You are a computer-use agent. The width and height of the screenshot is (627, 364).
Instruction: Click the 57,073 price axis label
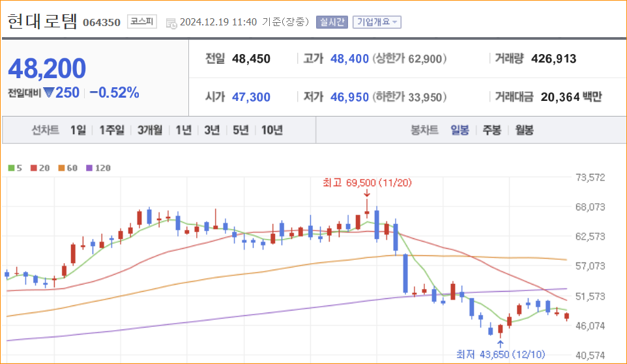coord(591,266)
